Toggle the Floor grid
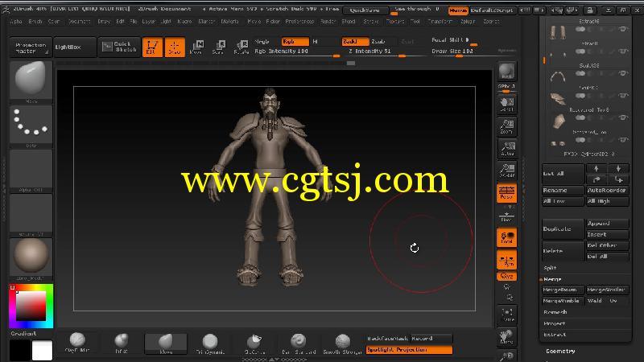The image size is (644, 362). [x=506, y=216]
